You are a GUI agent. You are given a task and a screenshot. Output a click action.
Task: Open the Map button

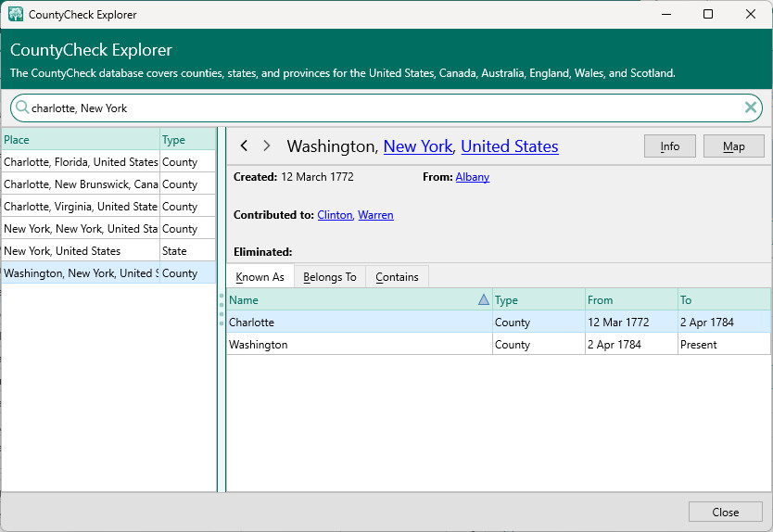tap(733, 146)
